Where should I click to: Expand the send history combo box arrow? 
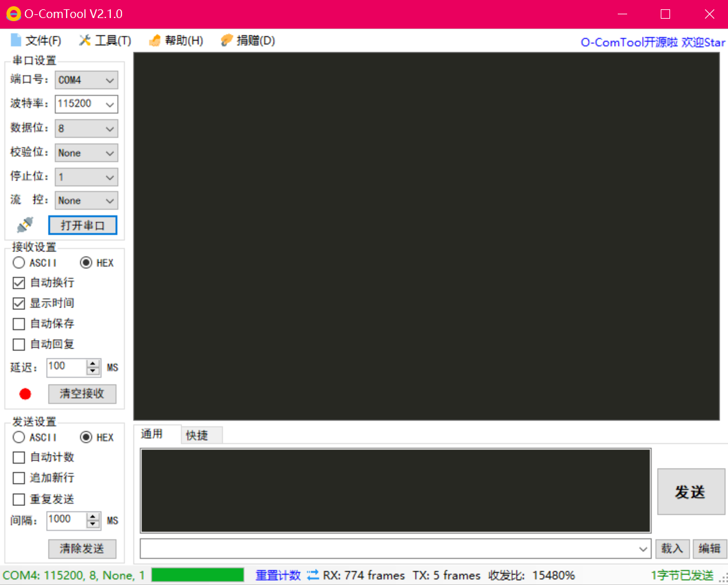[643, 549]
